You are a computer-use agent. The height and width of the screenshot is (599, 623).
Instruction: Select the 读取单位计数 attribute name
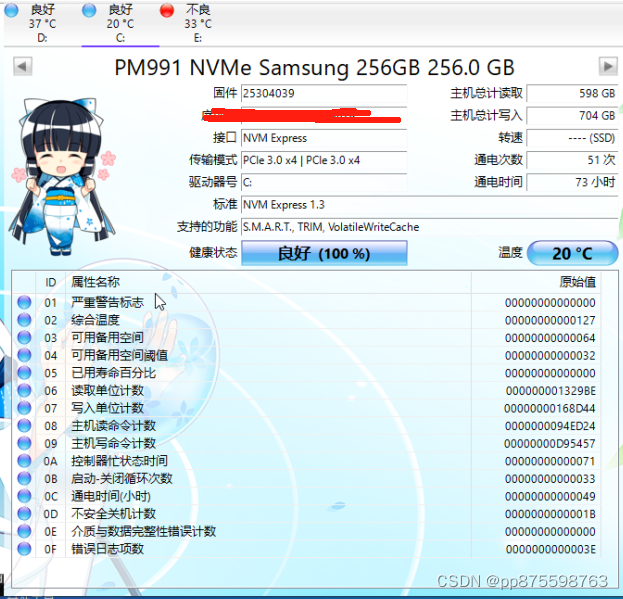pos(107,390)
